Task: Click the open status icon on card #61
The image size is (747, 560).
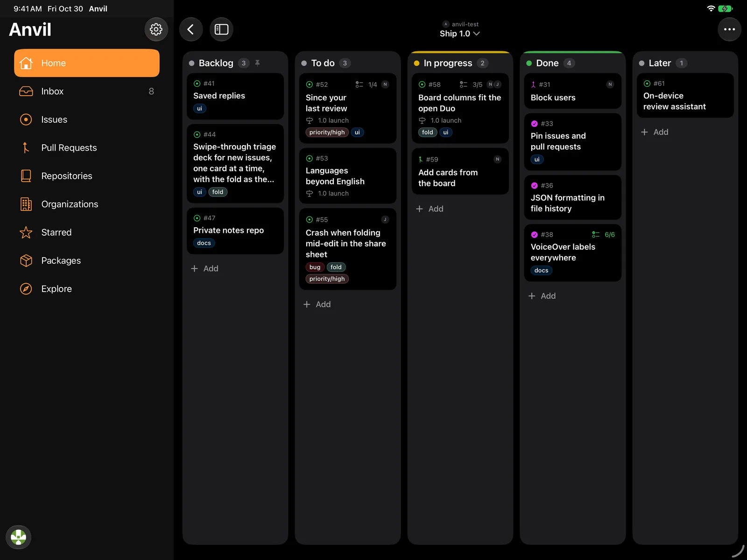Action: (647, 84)
